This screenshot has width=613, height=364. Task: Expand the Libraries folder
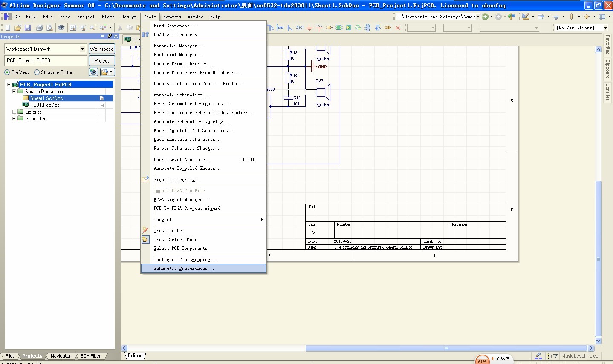click(14, 112)
